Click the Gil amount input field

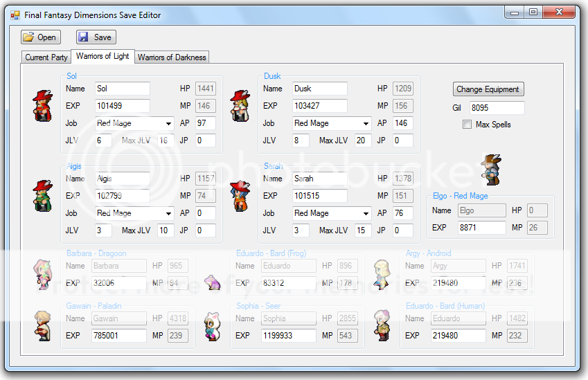(497, 108)
